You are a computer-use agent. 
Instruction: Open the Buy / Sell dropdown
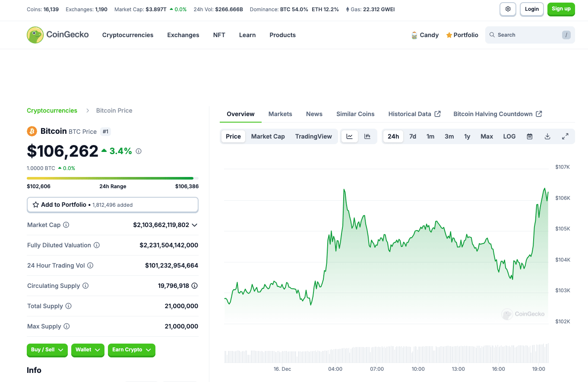point(47,350)
